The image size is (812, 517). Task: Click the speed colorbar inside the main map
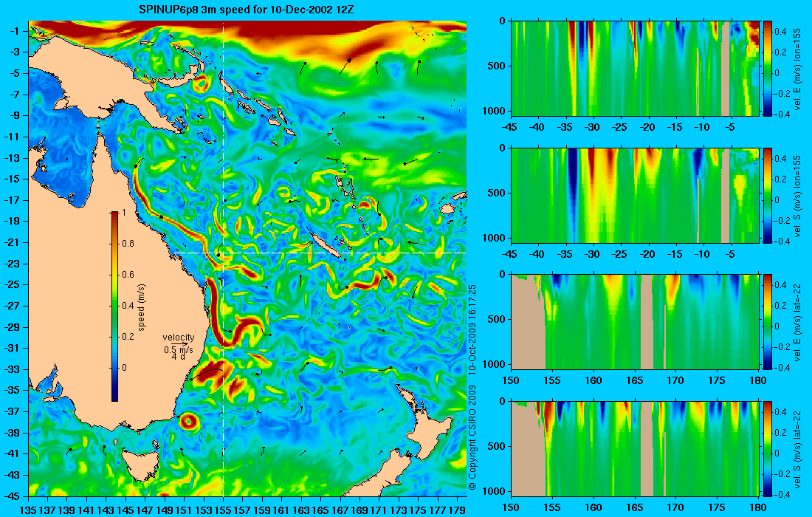tap(114, 307)
